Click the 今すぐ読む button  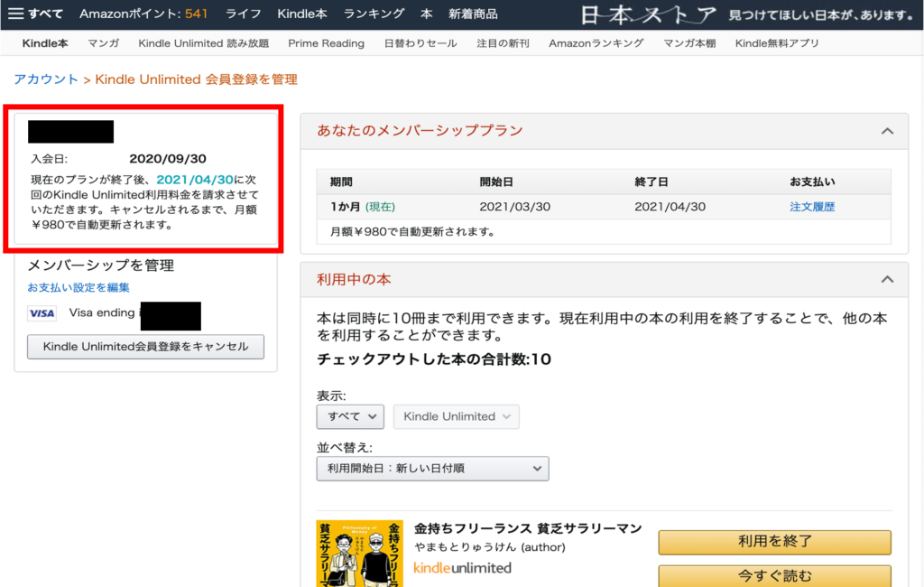(x=774, y=576)
